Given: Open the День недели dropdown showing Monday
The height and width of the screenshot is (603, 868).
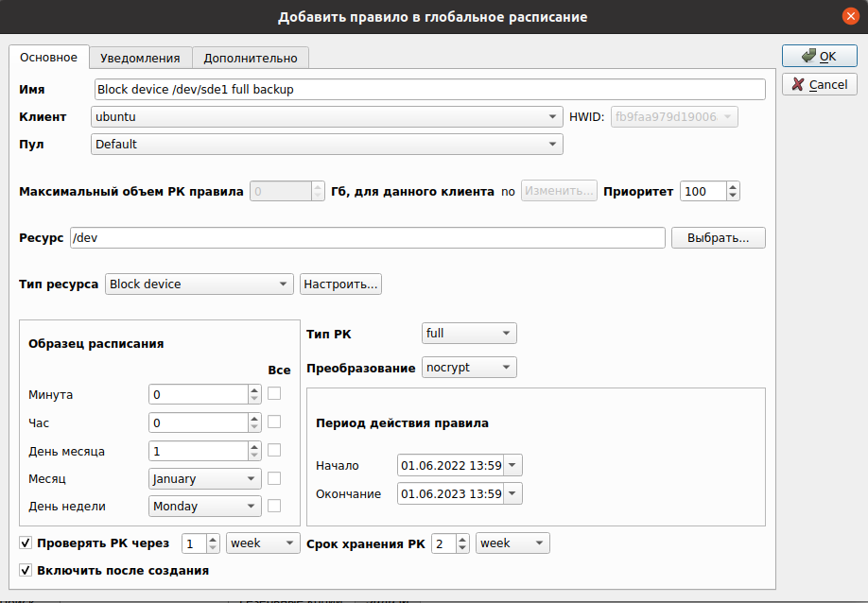Looking at the screenshot, I should point(205,507).
